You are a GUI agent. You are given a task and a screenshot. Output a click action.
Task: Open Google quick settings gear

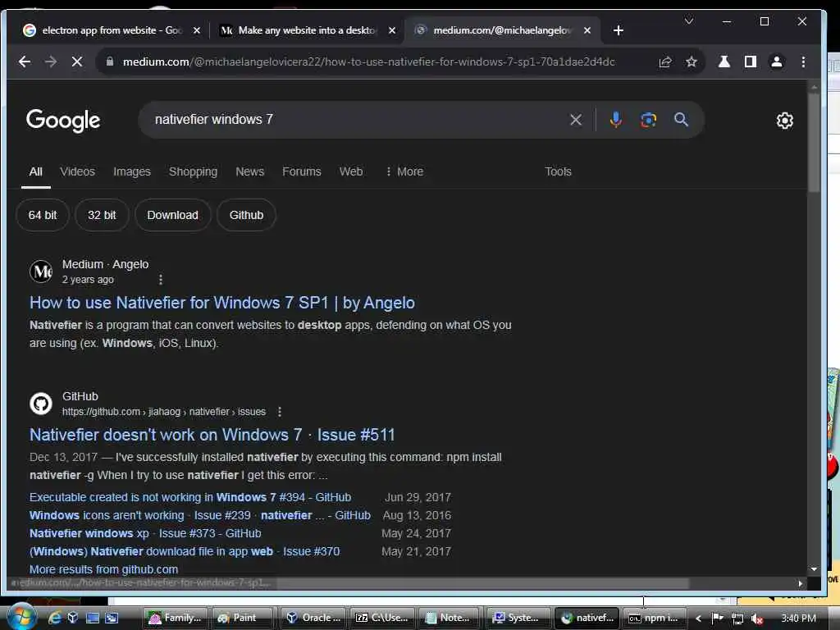(x=785, y=121)
